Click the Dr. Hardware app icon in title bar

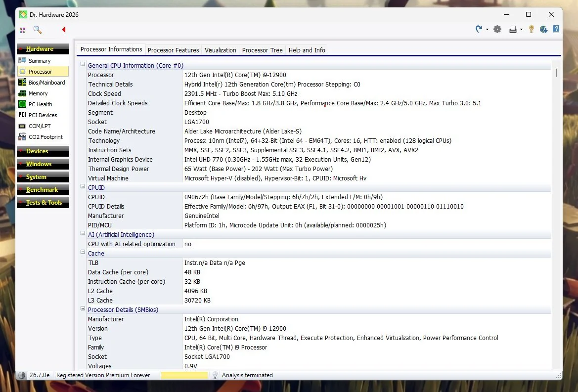point(23,14)
